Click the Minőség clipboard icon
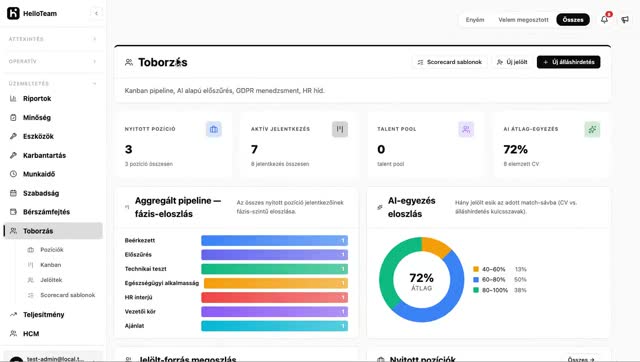 (13, 118)
